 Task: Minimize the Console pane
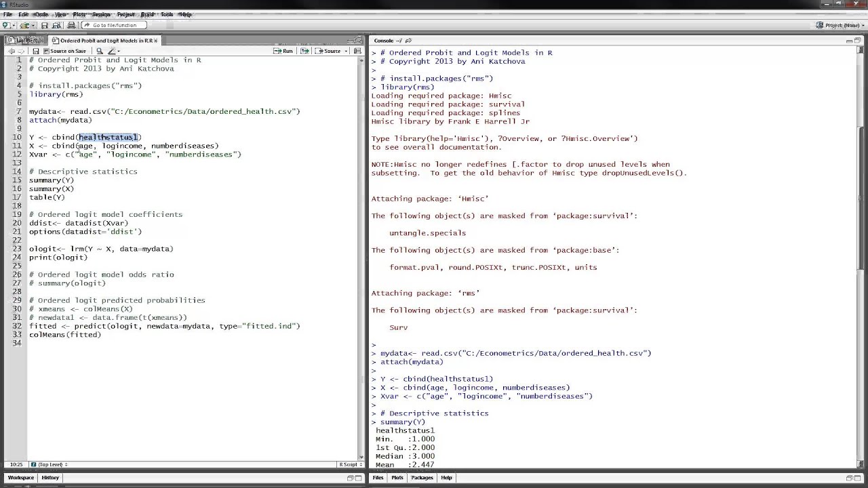849,41
